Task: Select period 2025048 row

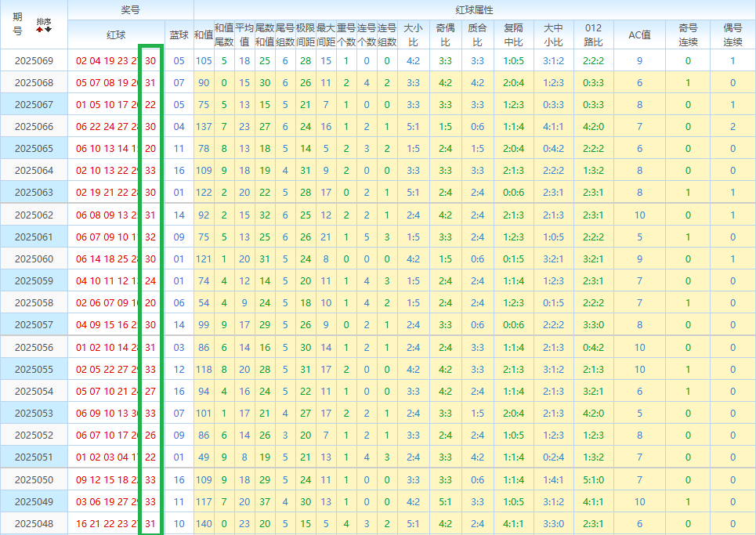Action: coord(378,523)
